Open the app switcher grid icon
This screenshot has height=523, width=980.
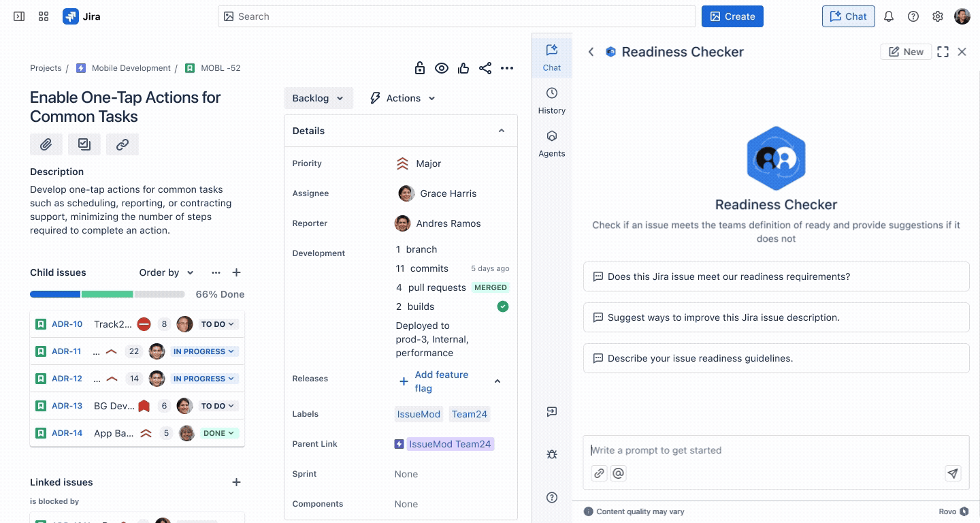point(44,16)
